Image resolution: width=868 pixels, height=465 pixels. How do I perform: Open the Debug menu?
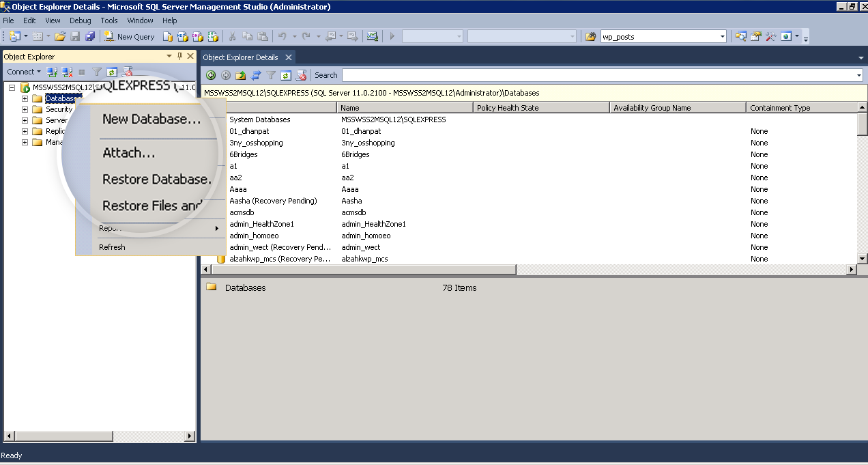(80, 20)
